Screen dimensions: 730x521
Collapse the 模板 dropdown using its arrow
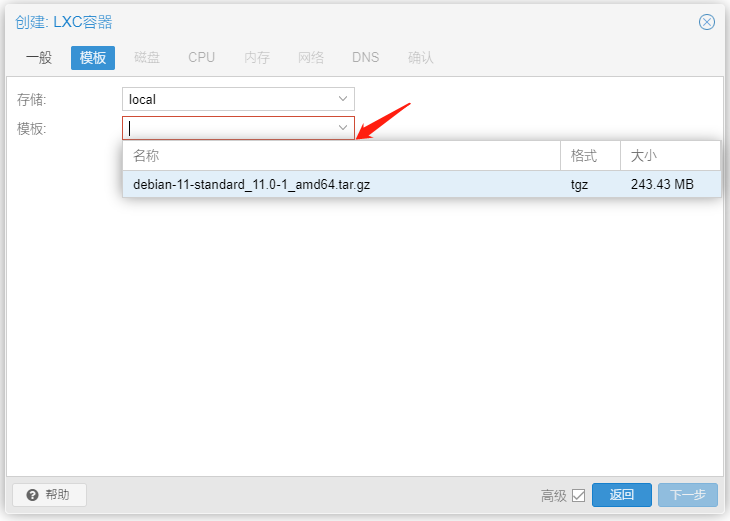[x=343, y=128]
